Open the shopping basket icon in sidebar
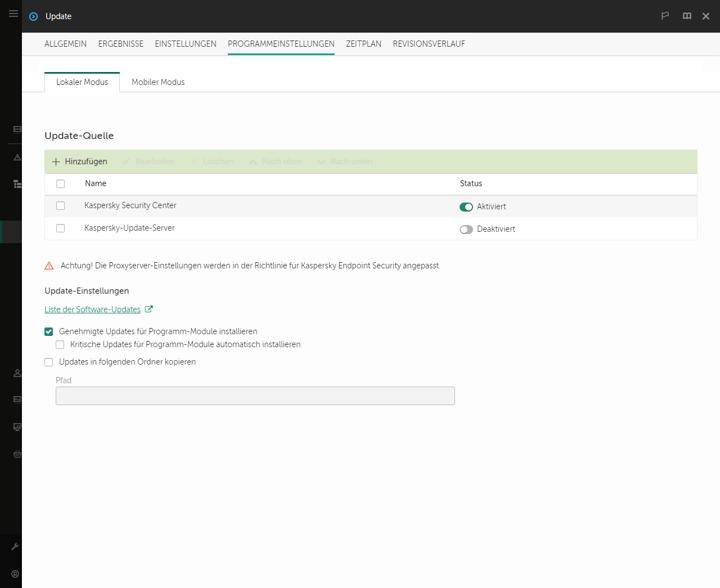Screen dimensions: 720x588 (17, 454)
